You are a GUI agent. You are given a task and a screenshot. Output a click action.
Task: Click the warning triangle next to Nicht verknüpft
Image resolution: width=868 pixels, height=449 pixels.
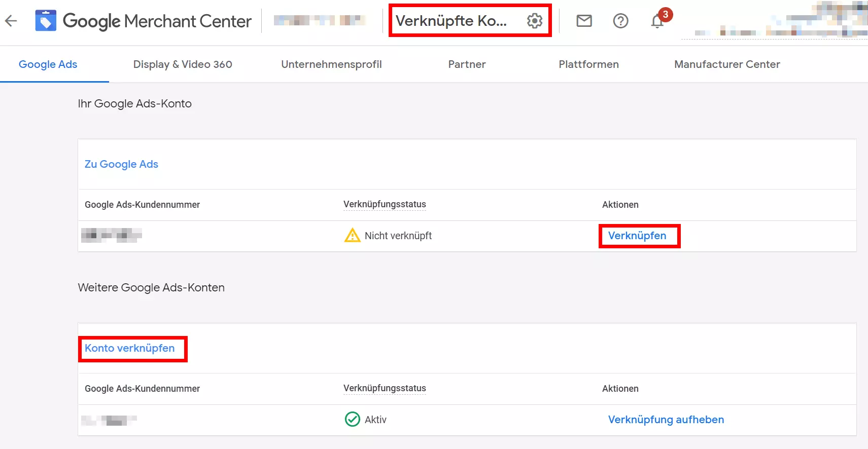pyautogui.click(x=352, y=236)
